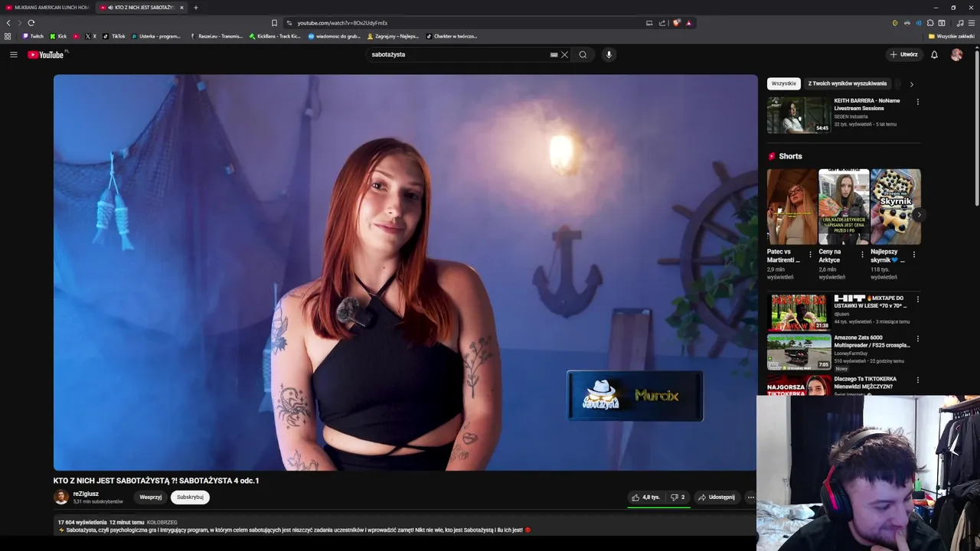Click the Subskrybuj button
The height and width of the screenshot is (551, 980).
pyautogui.click(x=190, y=497)
